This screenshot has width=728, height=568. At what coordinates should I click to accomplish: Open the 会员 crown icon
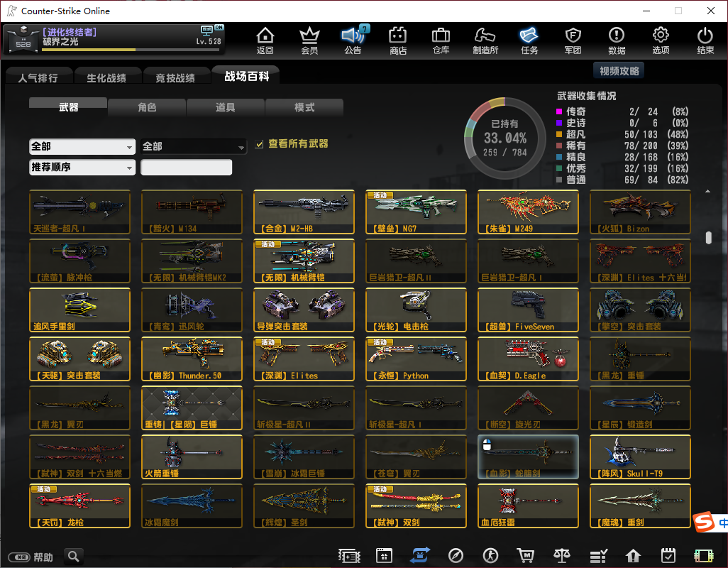coord(309,40)
